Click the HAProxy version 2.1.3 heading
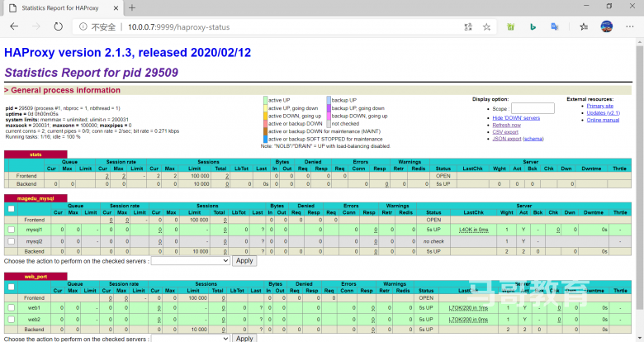The width and height of the screenshot is (644, 342). point(128,53)
